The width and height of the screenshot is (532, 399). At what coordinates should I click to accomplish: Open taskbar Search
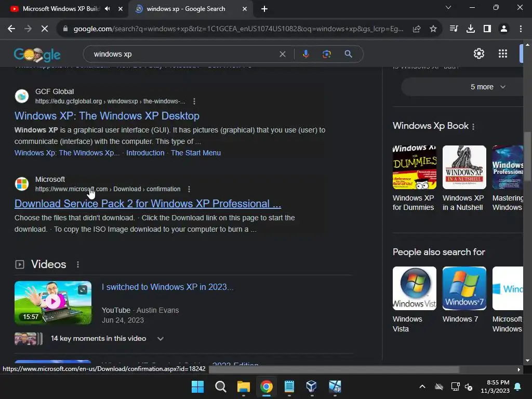click(220, 387)
